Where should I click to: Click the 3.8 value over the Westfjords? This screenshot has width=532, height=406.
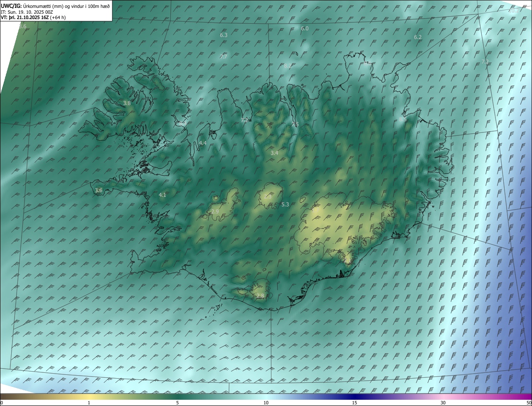tap(127, 103)
